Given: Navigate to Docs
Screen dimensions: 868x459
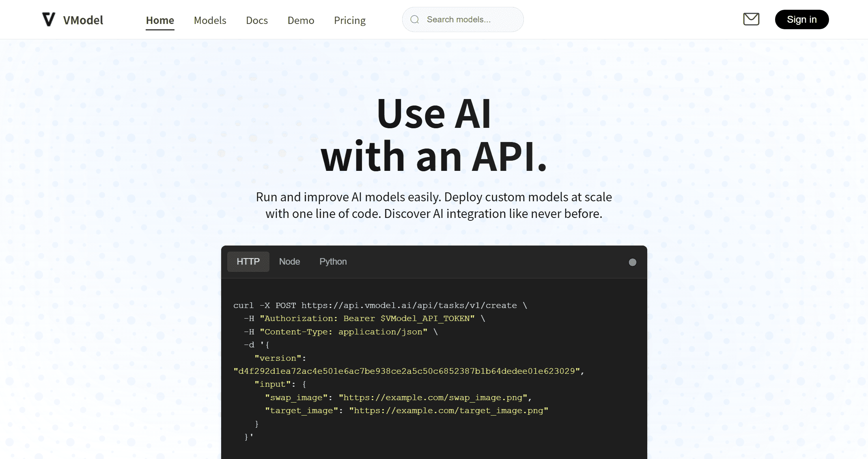Looking at the screenshot, I should [x=257, y=20].
